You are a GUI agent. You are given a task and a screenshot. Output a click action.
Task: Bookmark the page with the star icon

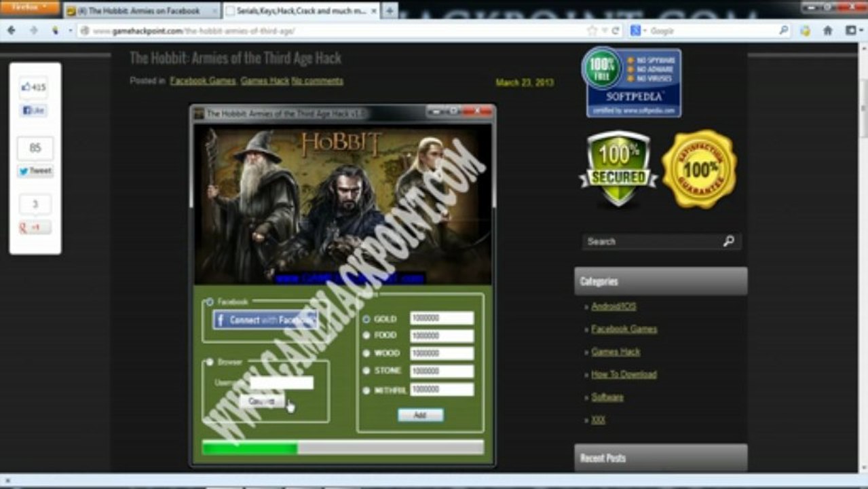(592, 31)
